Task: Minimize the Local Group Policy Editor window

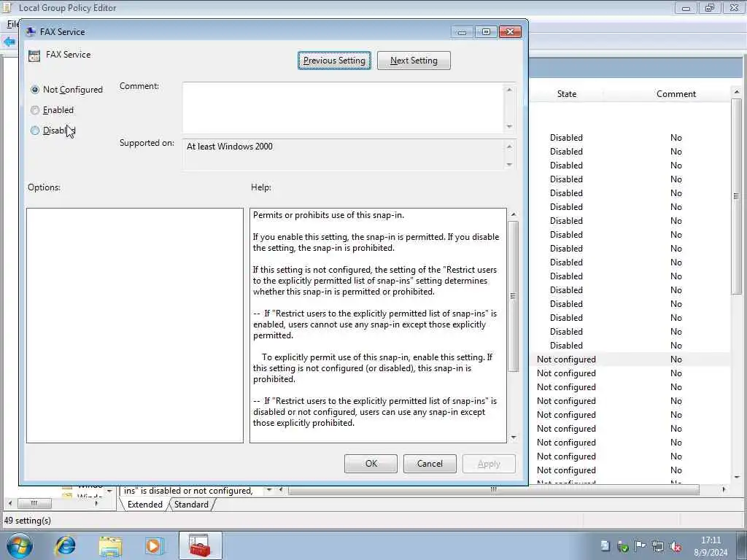Action: click(686, 7)
